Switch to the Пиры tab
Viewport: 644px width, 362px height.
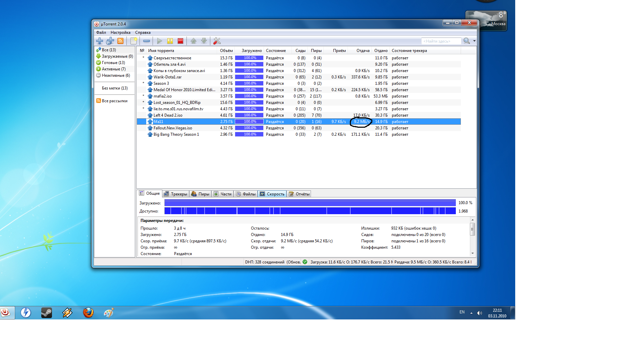click(x=200, y=194)
